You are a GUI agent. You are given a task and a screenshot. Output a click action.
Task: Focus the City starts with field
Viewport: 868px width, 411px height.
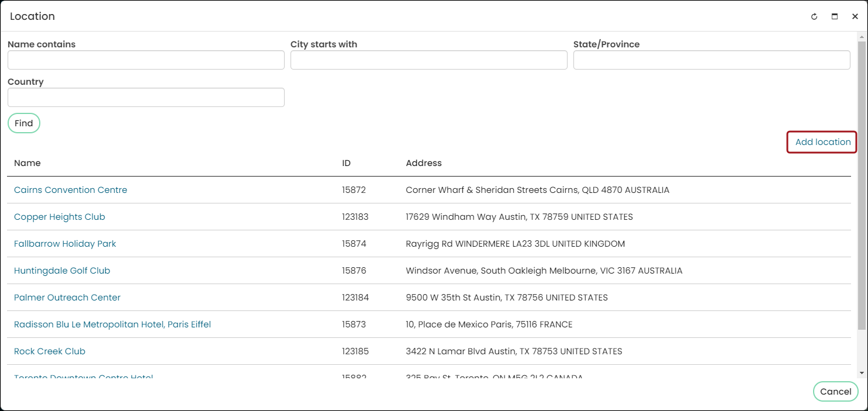pos(429,60)
